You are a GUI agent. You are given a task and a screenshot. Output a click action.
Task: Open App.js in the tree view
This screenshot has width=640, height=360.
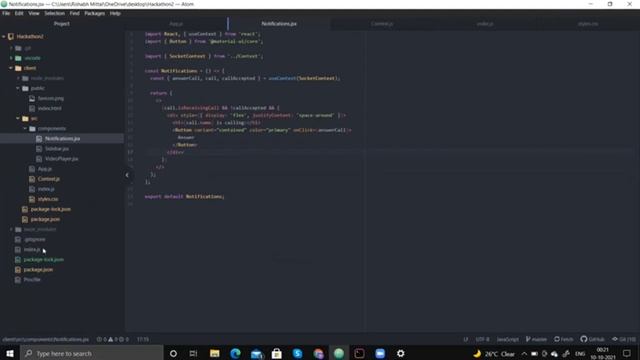(44, 169)
